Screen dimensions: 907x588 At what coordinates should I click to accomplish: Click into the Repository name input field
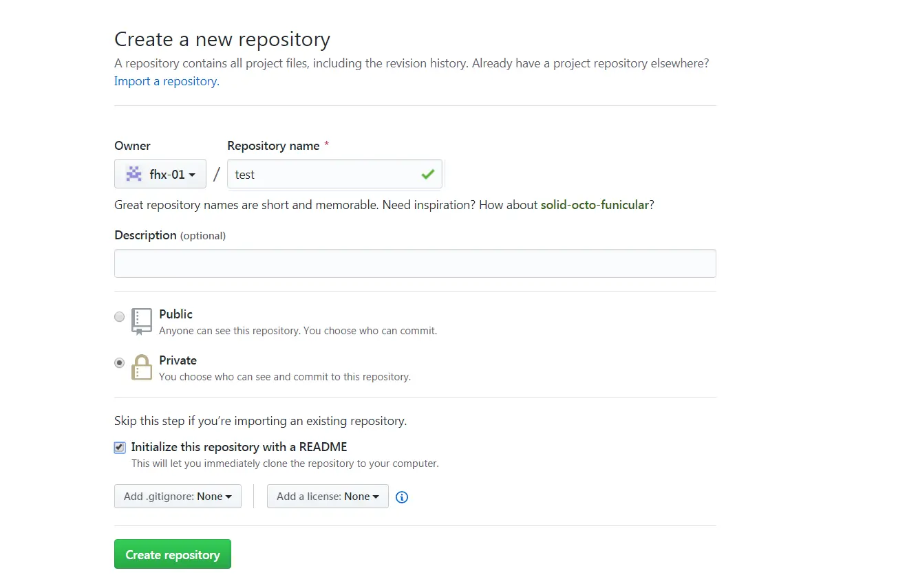click(x=323, y=175)
